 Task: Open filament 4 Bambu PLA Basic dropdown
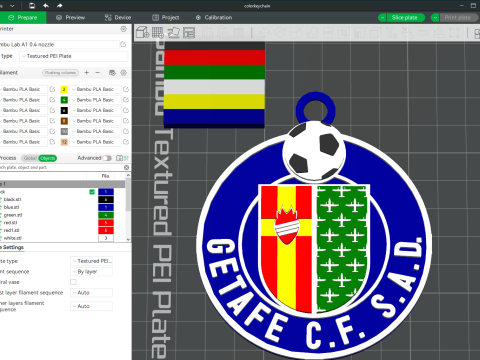95,100
